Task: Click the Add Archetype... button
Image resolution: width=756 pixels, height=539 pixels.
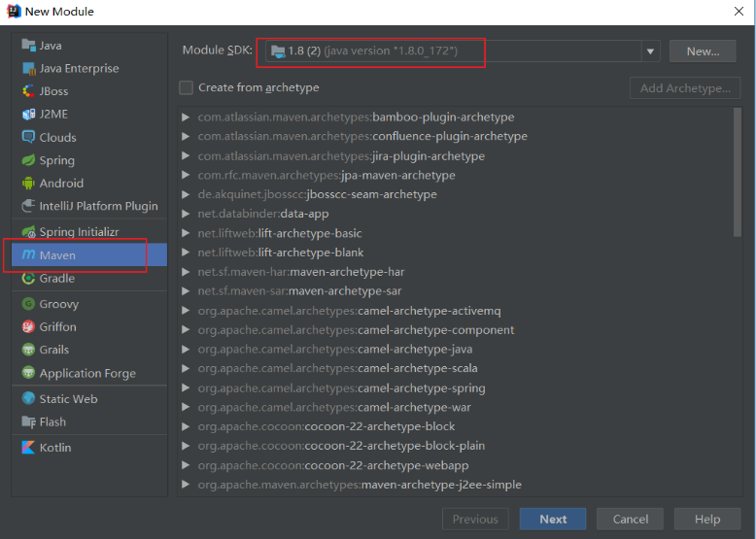Action: [685, 88]
